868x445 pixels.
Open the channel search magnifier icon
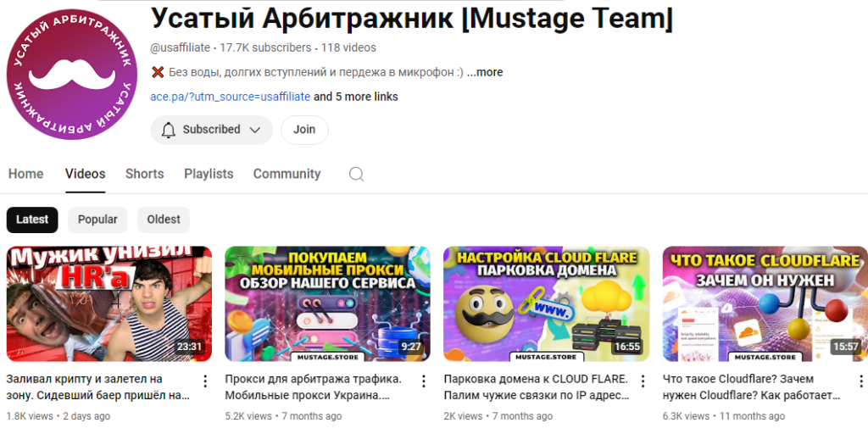(357, 175)
